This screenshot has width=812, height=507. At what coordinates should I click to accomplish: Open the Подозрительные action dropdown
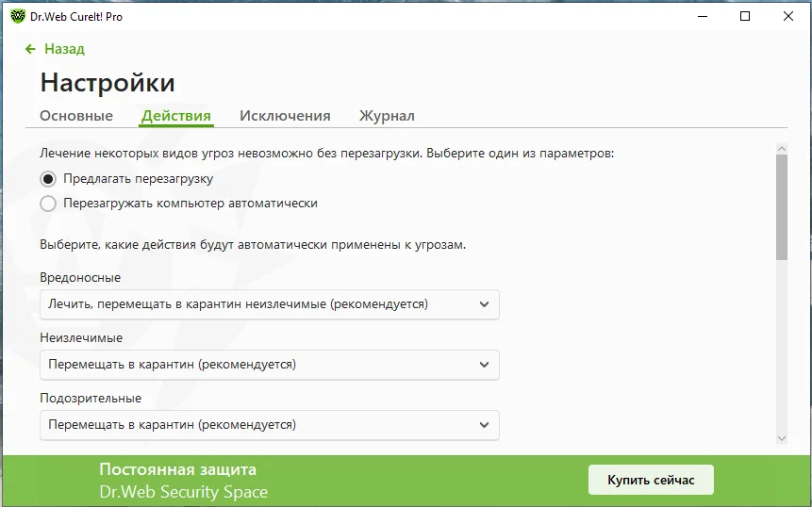click(x=270, y=425)
